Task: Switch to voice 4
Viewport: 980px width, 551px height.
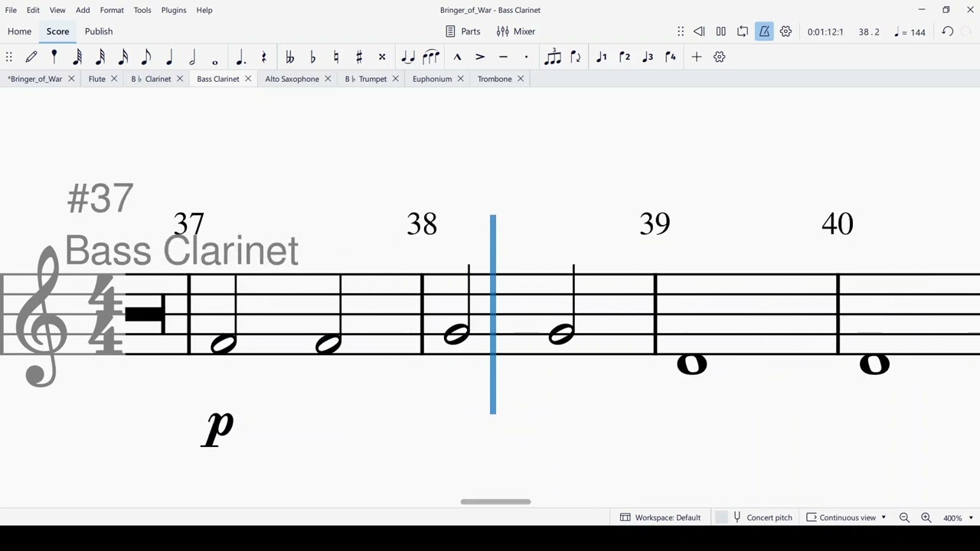Action: click(x=671, y=57)
